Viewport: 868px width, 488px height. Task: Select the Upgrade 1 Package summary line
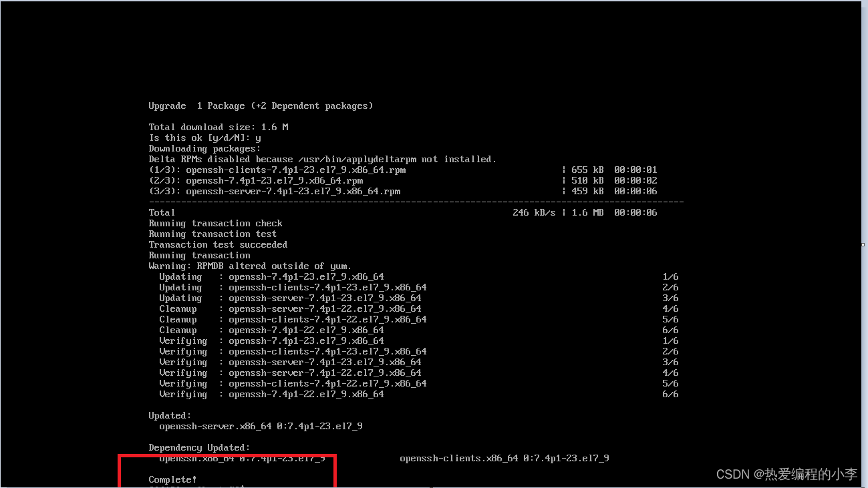click(x=261, y=105)
